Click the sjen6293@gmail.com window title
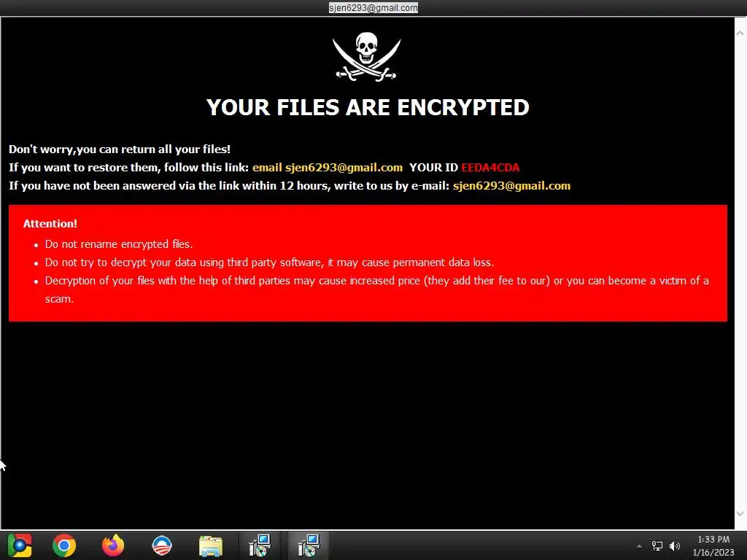747x560 pixels. 373,7
